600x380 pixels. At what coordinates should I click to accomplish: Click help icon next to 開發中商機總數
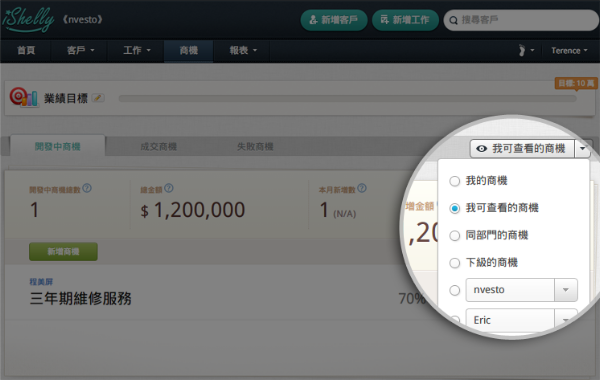pyautogui.click(x=87, y=188)
